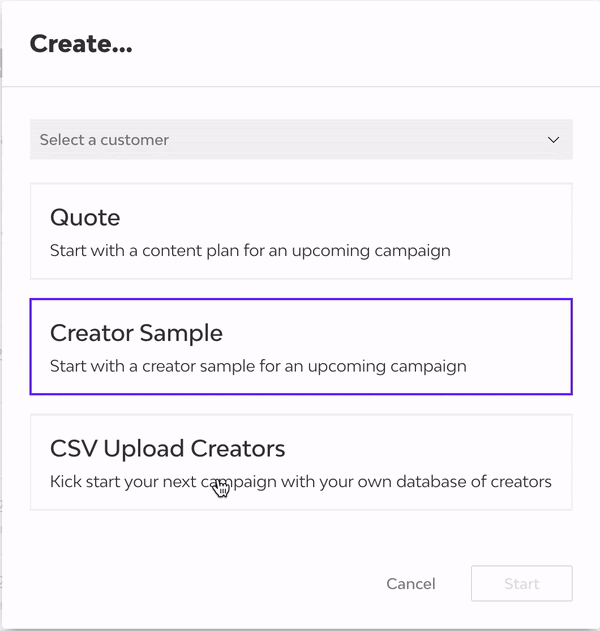Click the 'Creator Sample' title text
This screenshot has height=631, width=600.
tap(136, 333)
